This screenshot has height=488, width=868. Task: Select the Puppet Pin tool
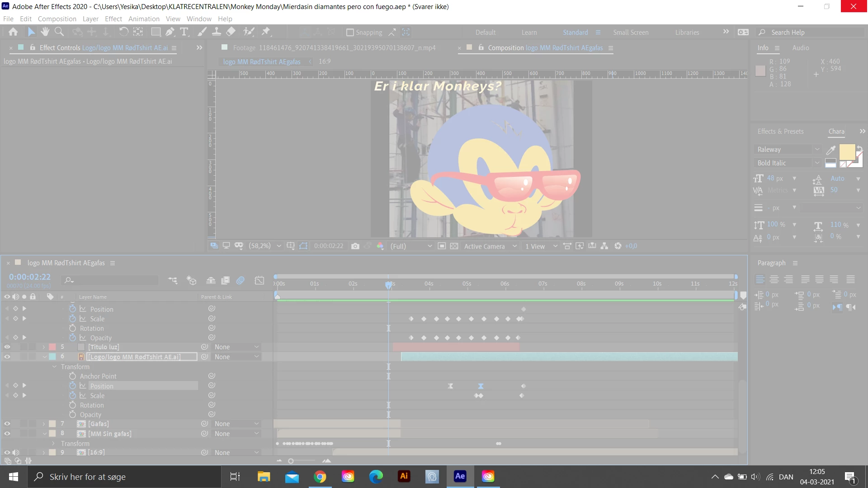point(266,32)
